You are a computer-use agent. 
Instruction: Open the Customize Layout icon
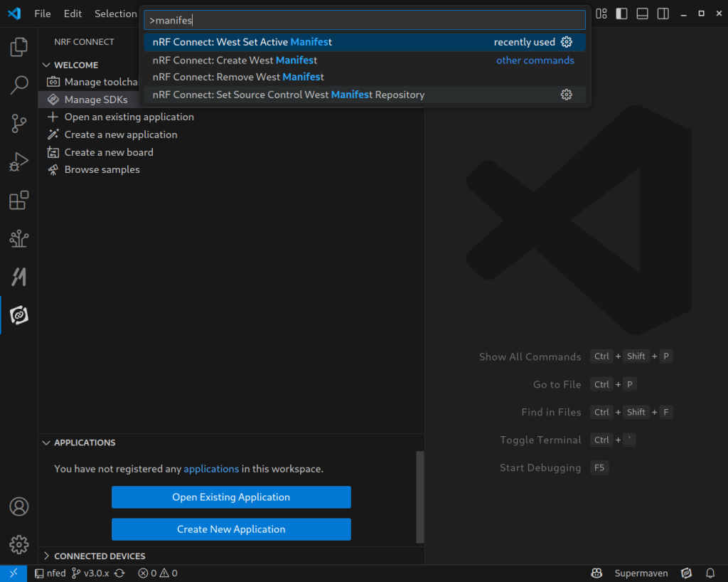point(601,14)
